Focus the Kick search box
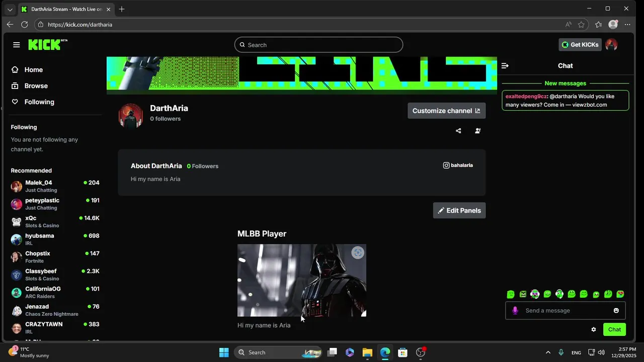Screen dimensions: 644x362 [x=318, y=45]
